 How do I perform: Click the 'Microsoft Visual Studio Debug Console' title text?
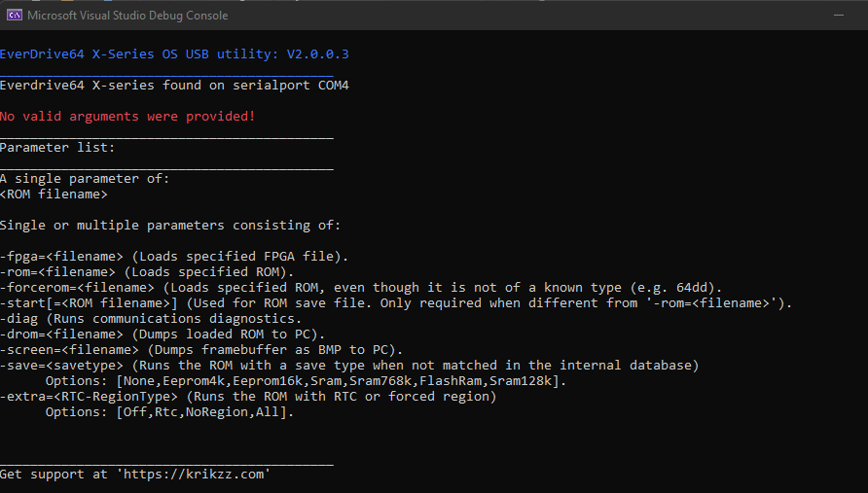coord(127,16)
